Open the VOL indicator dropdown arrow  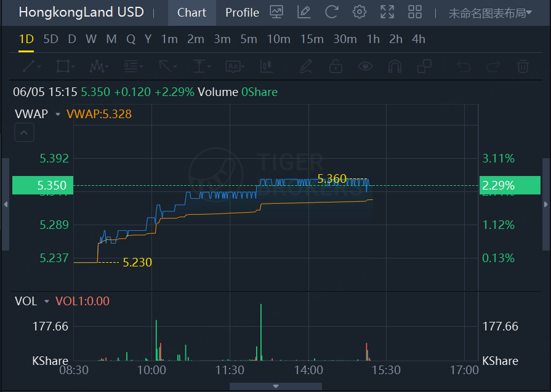(47, 302)
